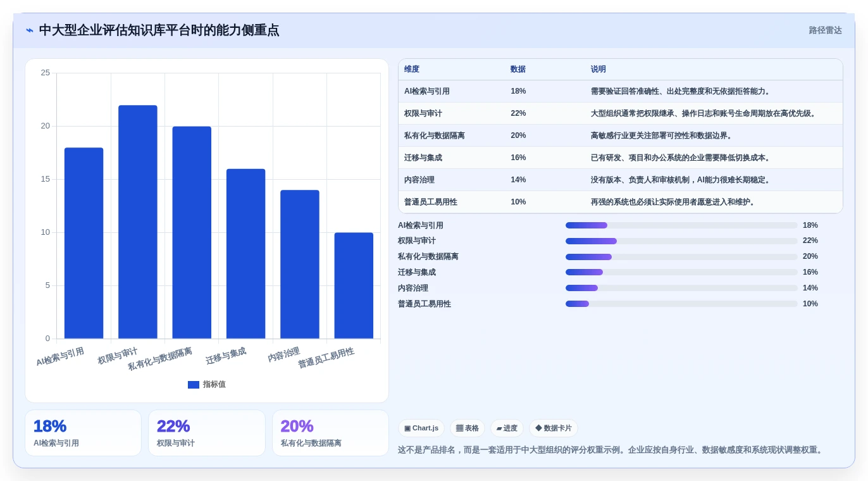This screenshot has height=481, width=868.
Task: Open the 20% 私有化与数据隔离 data card
Action: [330, 433]
